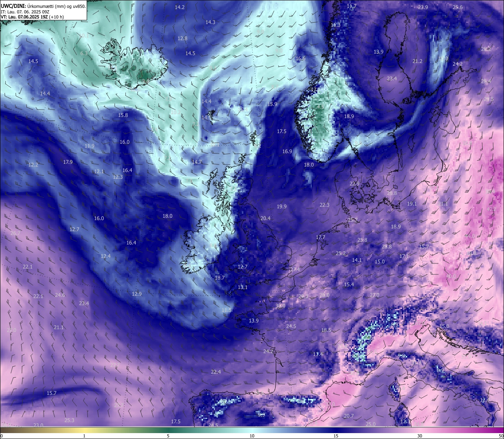Click the map value 16.6
The width and height of the screenshot is (504, 439).
[300, 59]
